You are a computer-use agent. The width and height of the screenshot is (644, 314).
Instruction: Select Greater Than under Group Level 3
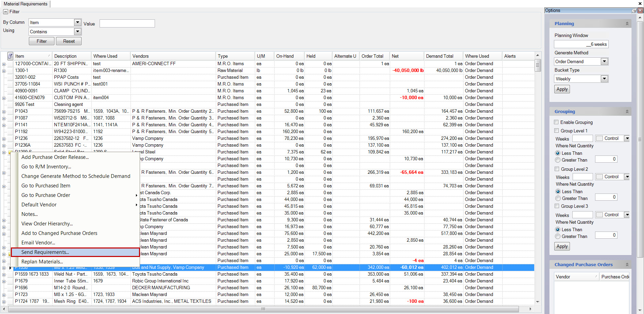point(558,236)
